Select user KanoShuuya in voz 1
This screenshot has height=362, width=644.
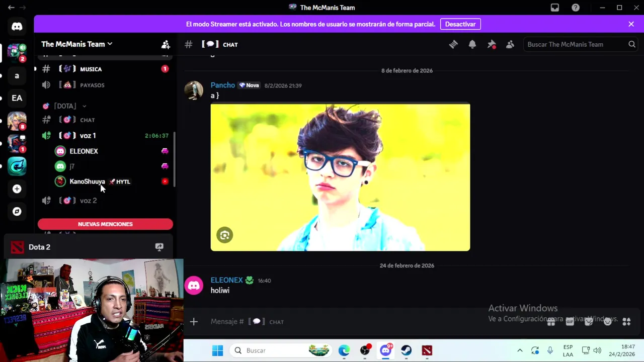tap(112, 182)
